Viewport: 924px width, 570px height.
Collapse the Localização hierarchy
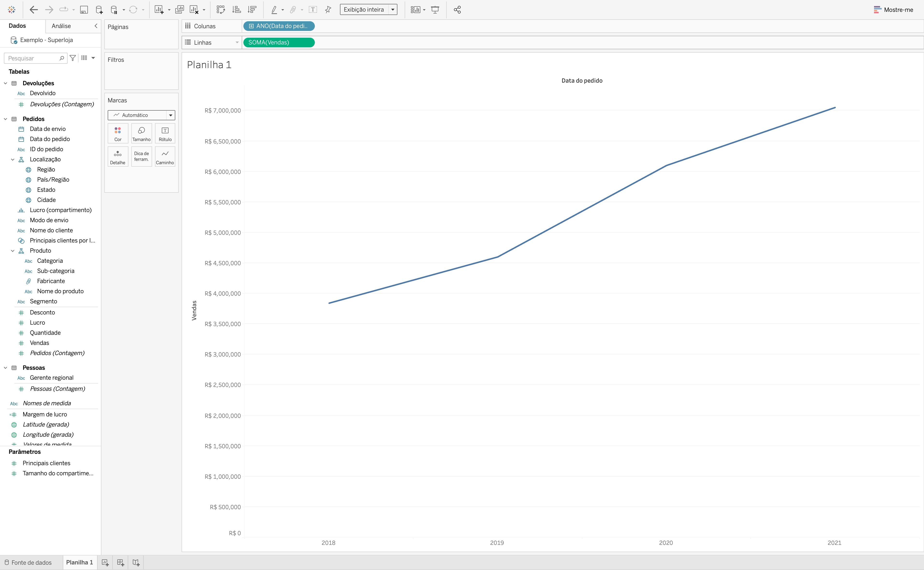click(x=13, y=159)
